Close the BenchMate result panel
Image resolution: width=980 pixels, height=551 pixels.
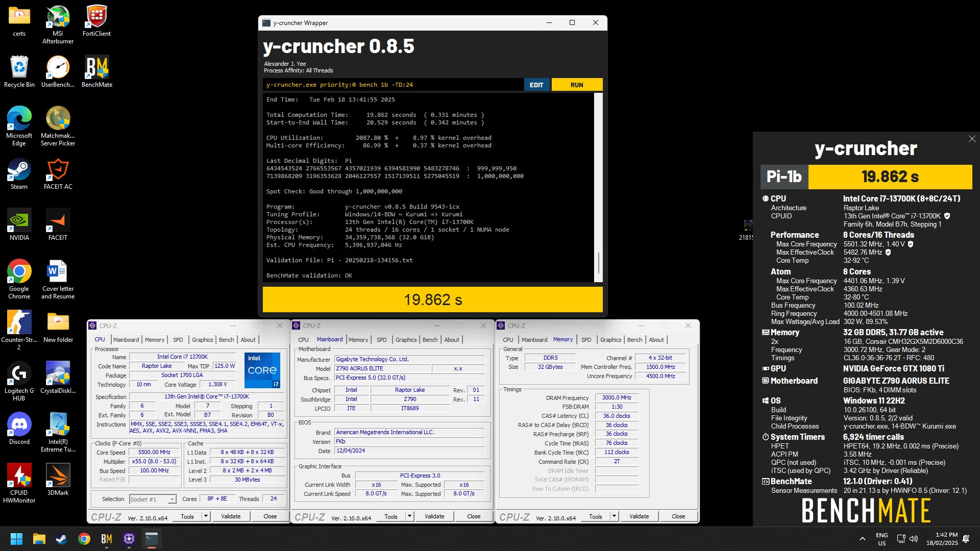tap(972, 139)
